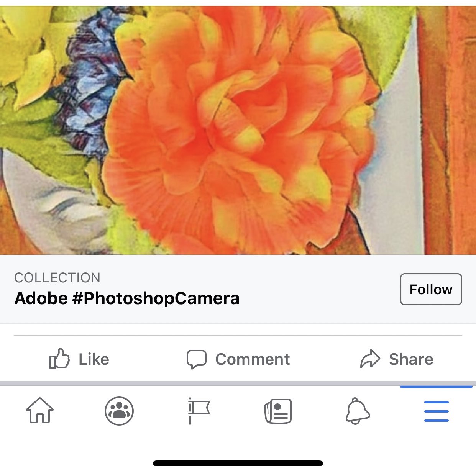Tap the black home indicator bar
This screenshot has width=476, height=475.
click(238, 463)
